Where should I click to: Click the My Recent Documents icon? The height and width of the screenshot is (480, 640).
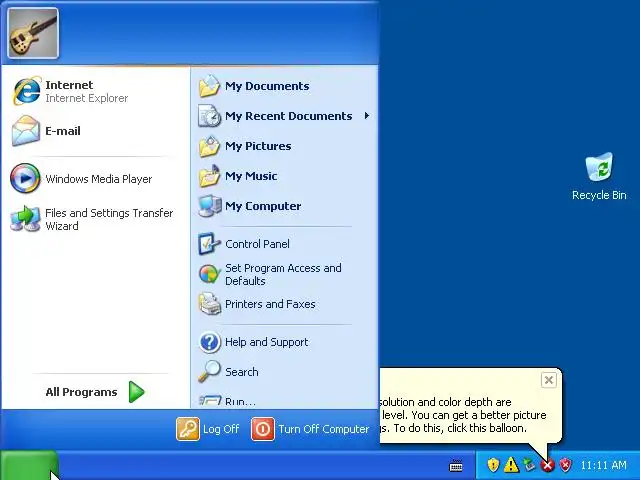[x=209, y=116]
